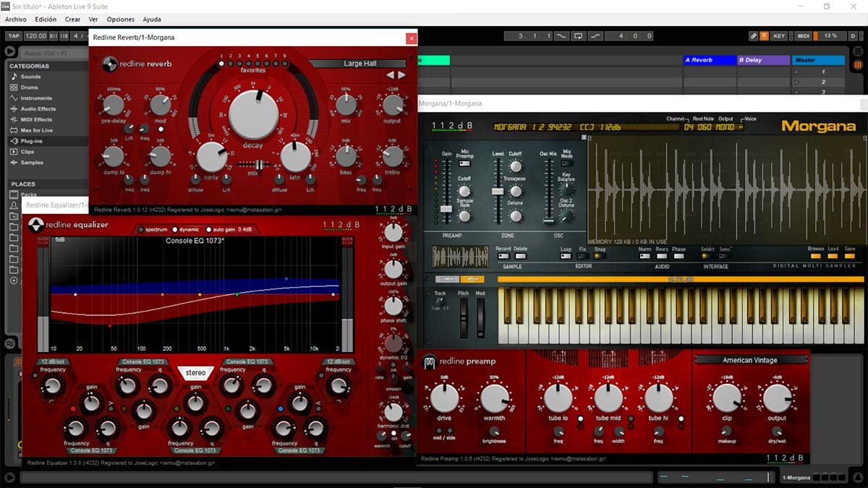Image resolution: width=868 pixels, height=488 pixels.
Task: Toggle the browser preview play button
Action: [x=10, y=51]
